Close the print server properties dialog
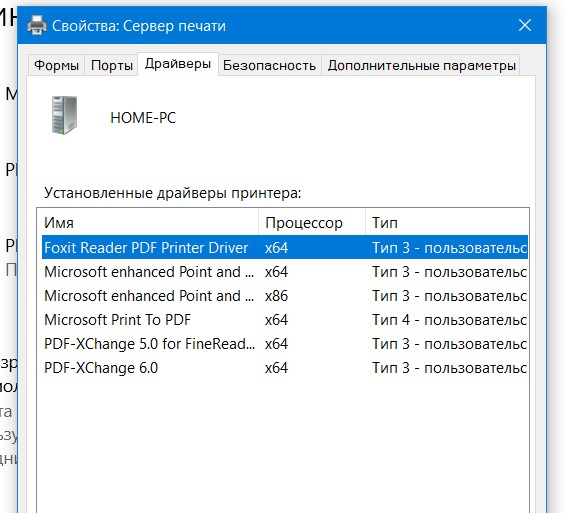 pyautogui.click(x=525, y=26)
